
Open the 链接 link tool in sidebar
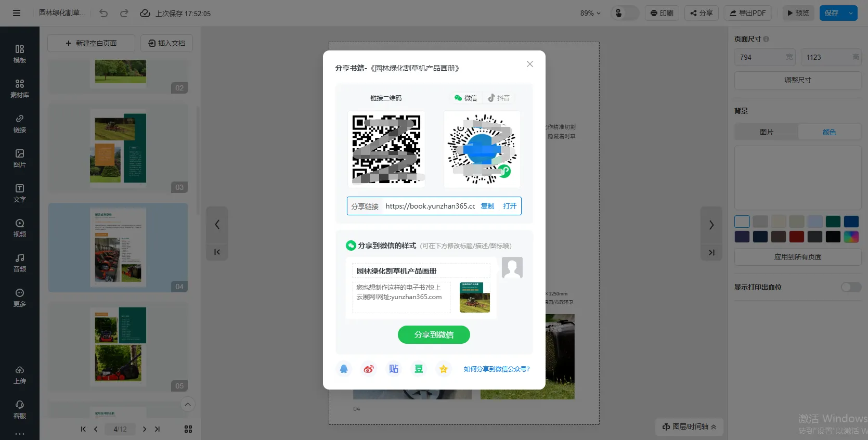[20, 123]
